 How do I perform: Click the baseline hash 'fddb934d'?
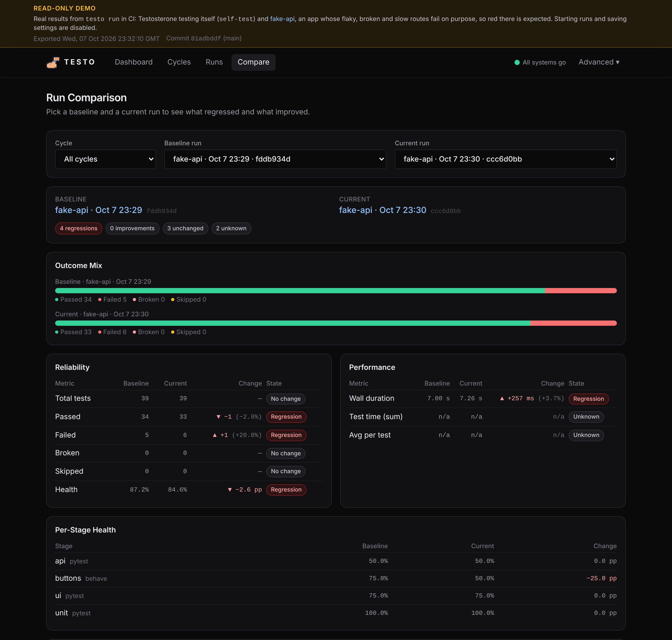coord(161,211)
